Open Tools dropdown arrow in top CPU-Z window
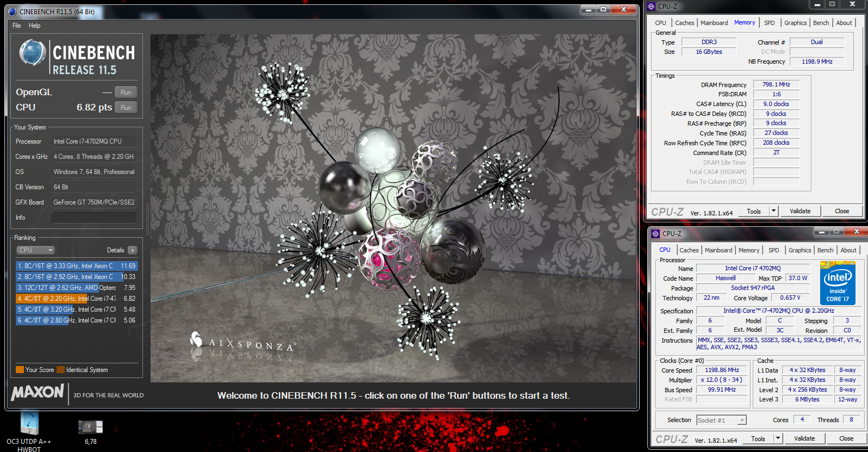Screen dimensions: 868x452 (774, 212)
